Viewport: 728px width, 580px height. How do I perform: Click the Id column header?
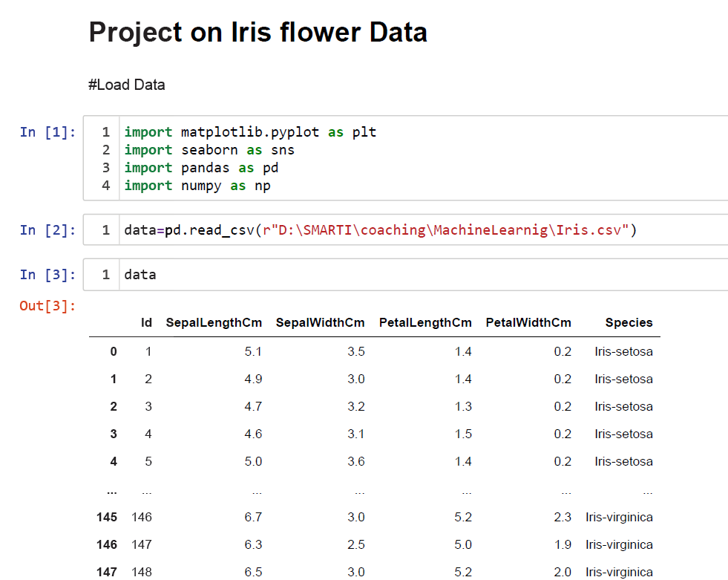pos(146,322)
